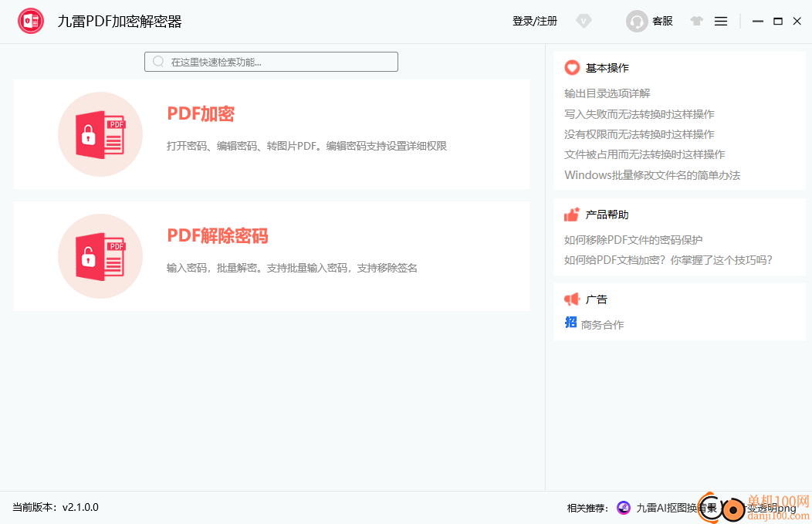The width and height of the screenshot is (812, 524).
Task: Click the 产品帮助 thumbs-up icon
Action: pos(572,215)
